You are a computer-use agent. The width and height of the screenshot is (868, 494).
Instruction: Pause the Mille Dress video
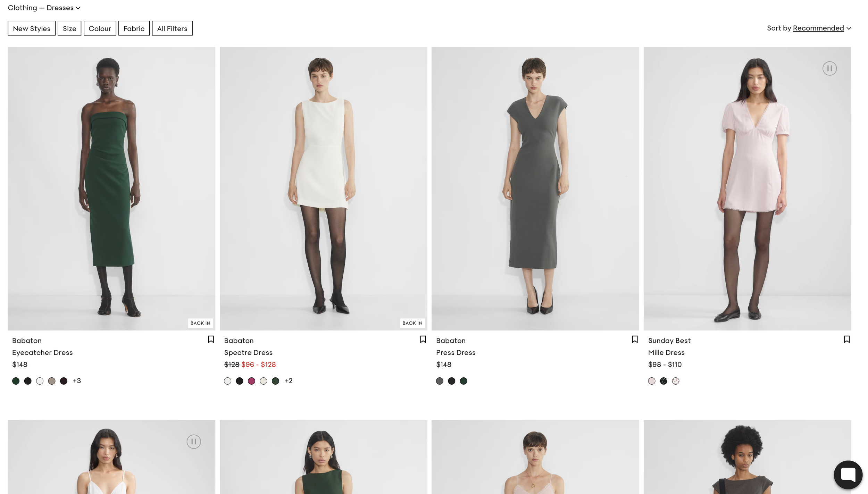(829, 68)
